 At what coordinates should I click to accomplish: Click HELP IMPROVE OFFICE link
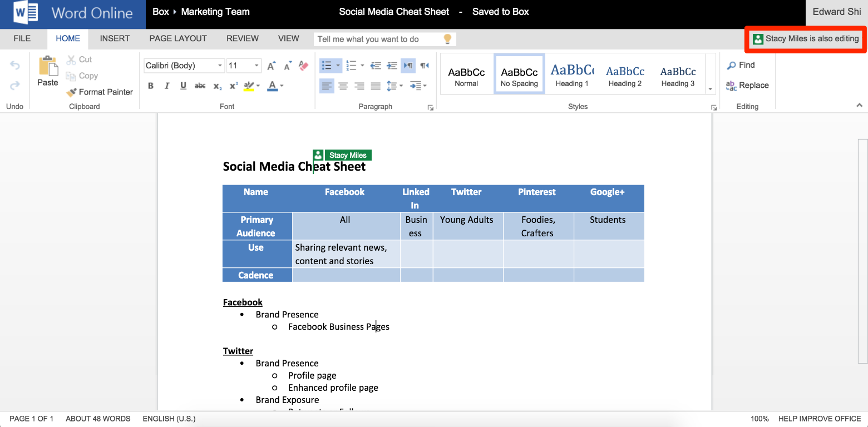tap(820, 419)
